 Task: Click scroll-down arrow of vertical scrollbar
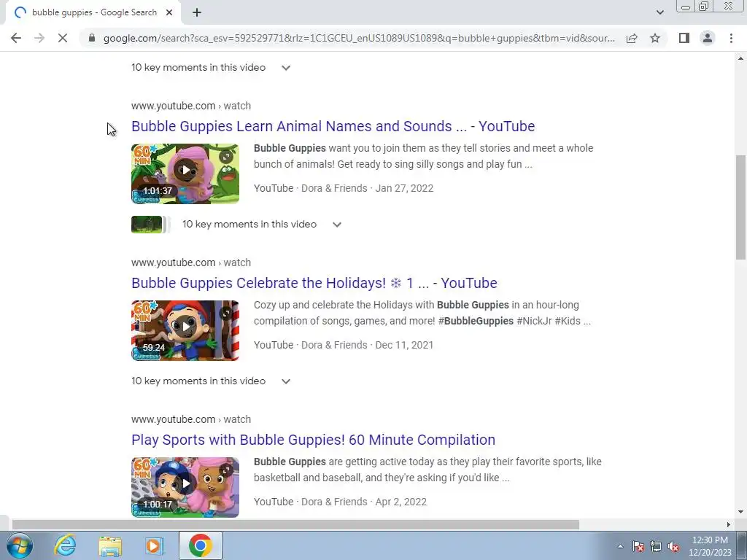tap(740, 513)
